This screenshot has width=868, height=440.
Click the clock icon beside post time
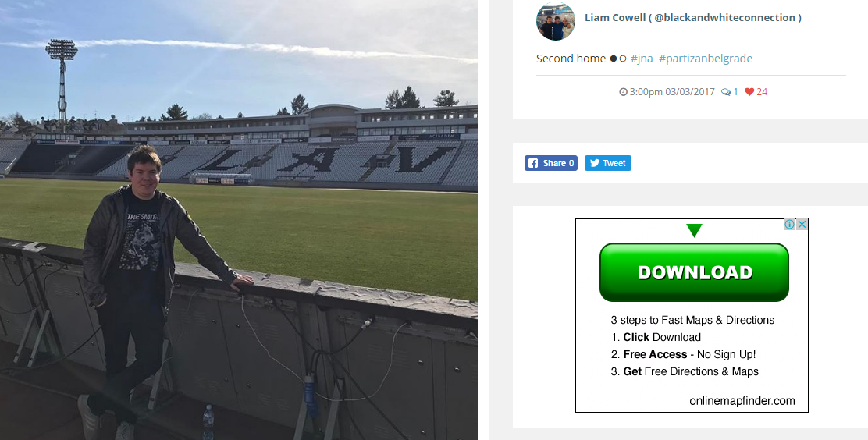point(623,92)
